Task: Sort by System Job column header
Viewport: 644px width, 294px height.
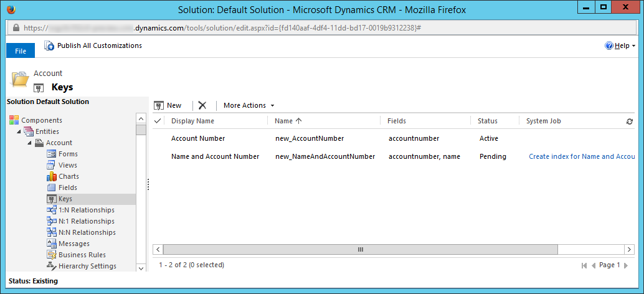Action: click(544, 121)
